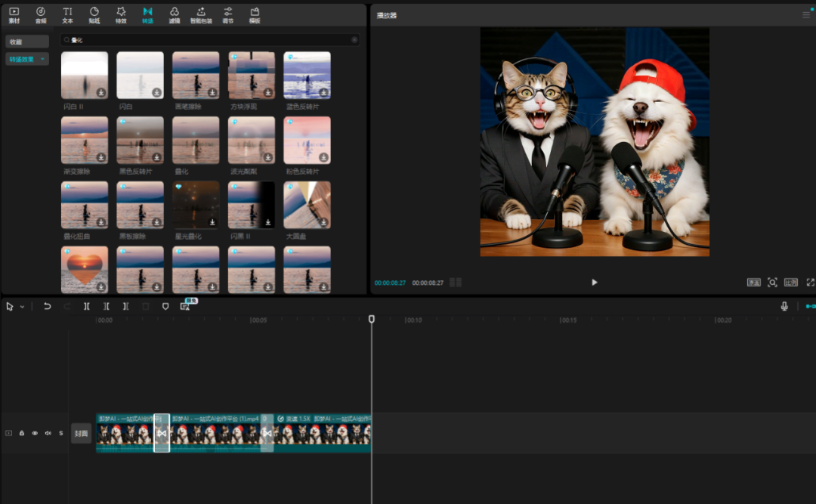Mute the main track audio
The width and height of the screenshot is (816, 504).
coord(48,433)
